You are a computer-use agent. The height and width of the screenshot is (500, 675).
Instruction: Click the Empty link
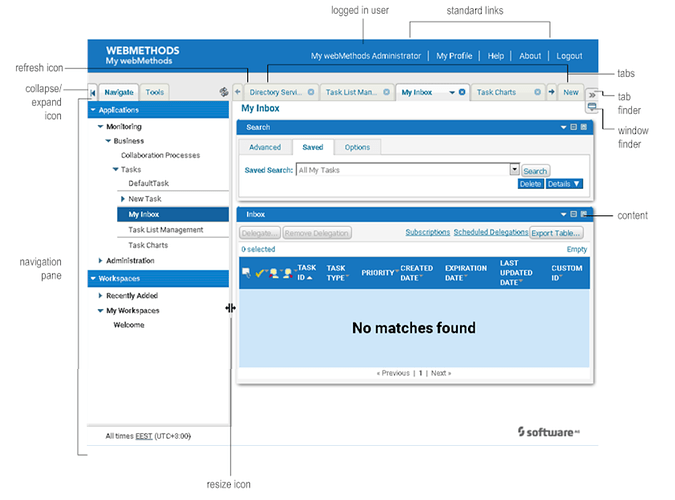[x=577, y=249]
